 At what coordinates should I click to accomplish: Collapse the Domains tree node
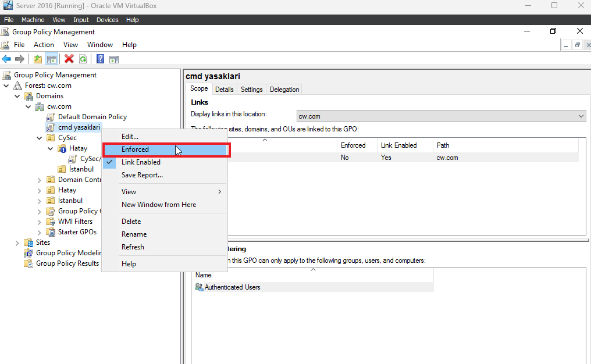[17, 96]
